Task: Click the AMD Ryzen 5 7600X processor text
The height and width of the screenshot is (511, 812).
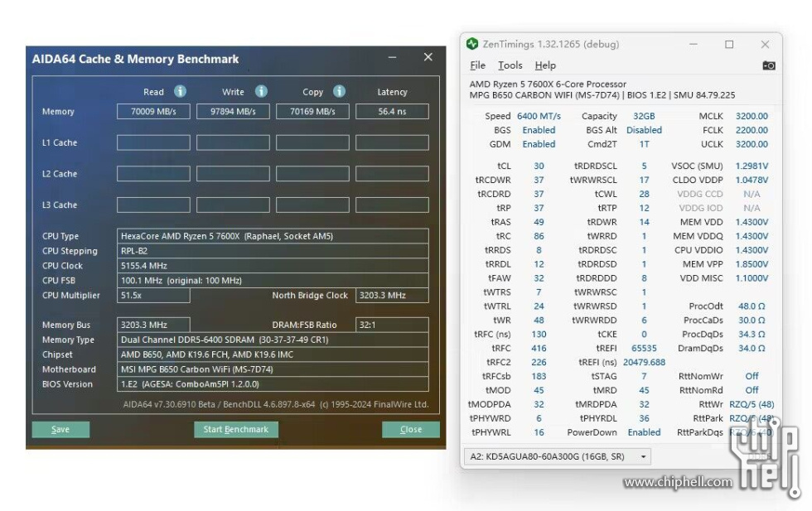Action: point(548,84)
